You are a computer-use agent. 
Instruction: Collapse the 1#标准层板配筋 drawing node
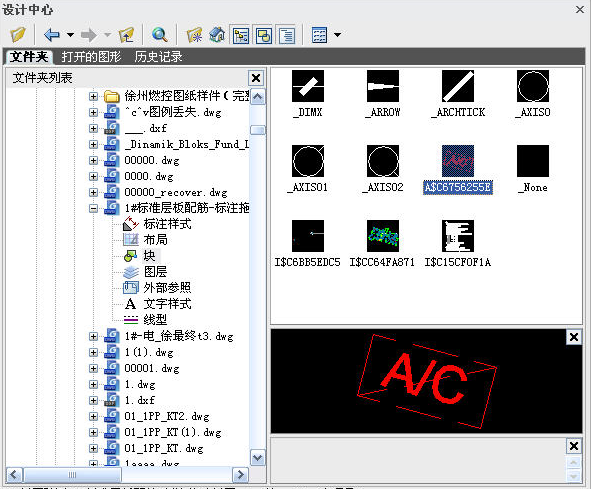coord(93,208)
